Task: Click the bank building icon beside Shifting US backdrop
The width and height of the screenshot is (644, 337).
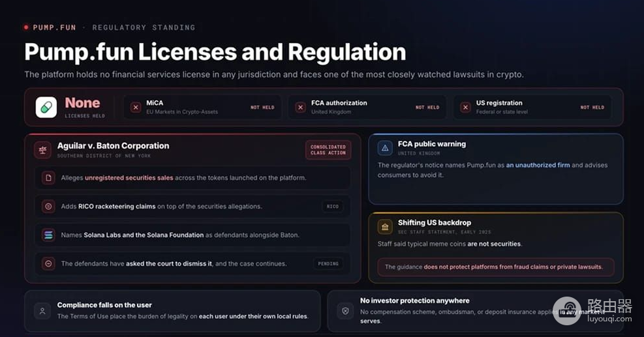Action: pos(385,227)
